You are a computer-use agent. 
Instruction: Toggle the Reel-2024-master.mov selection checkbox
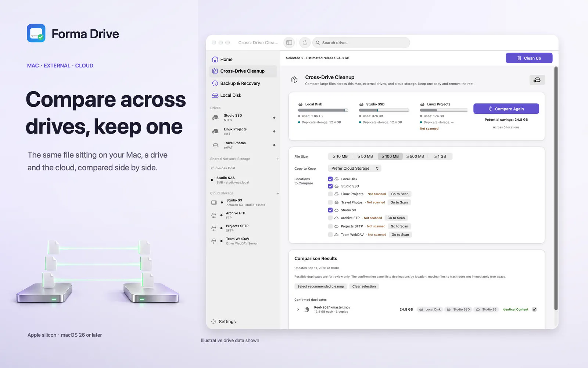click(534, 309)
